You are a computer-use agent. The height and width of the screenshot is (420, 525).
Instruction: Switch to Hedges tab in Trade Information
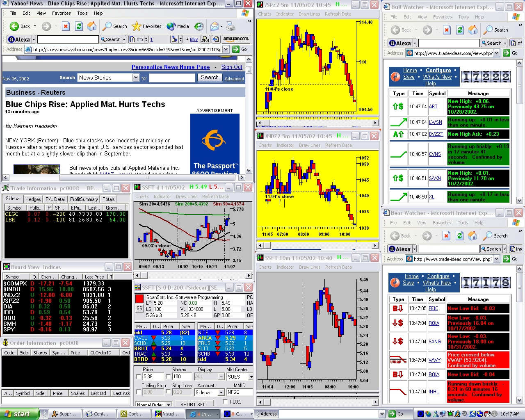[x=33, y=199]
